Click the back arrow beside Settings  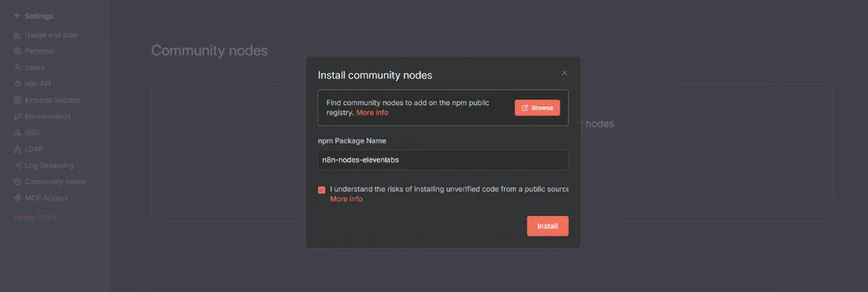(x=17, y=16)
